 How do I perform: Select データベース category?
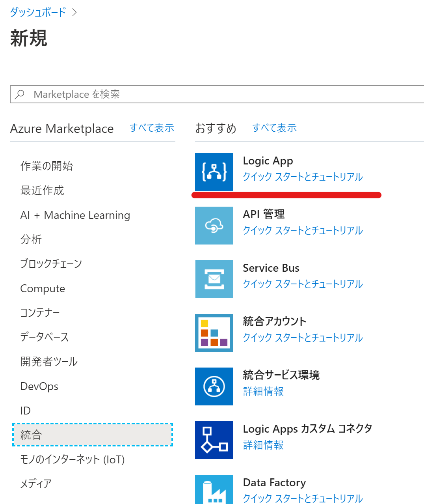coord(45,337)
